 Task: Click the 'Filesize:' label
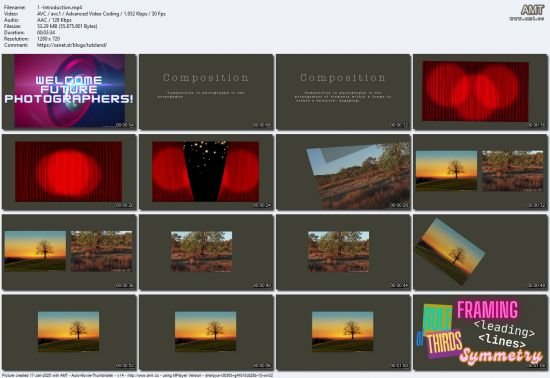pyautogui.click(x=13, y=26)
